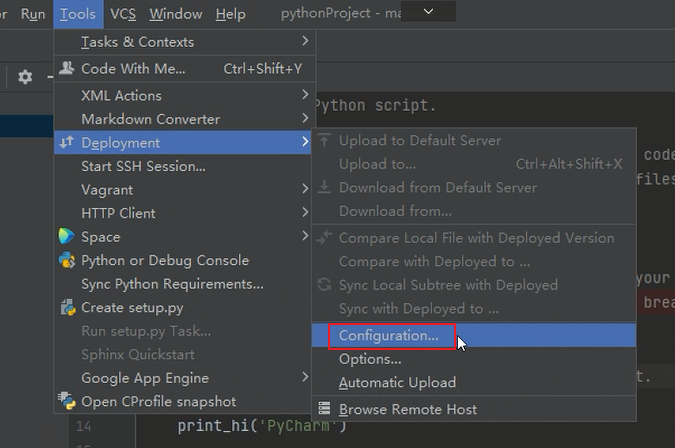
Task: Click Download from Default Server
Action: (x=474, y=187)
